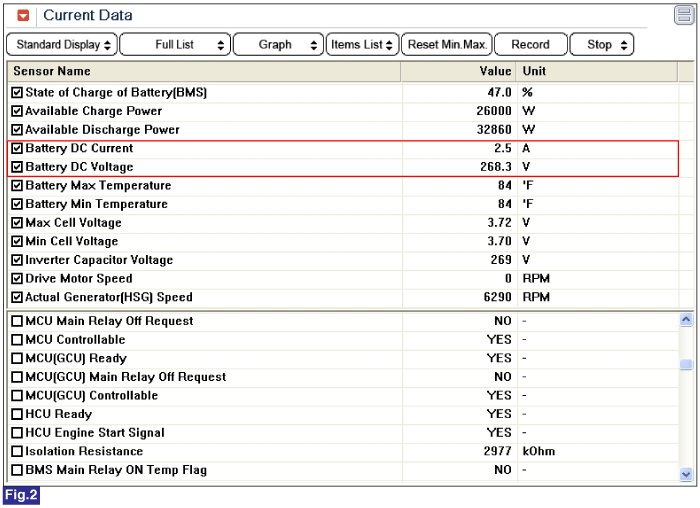Sort by the Sensor Name column header

pyautogui.click(x=52, y=71)
